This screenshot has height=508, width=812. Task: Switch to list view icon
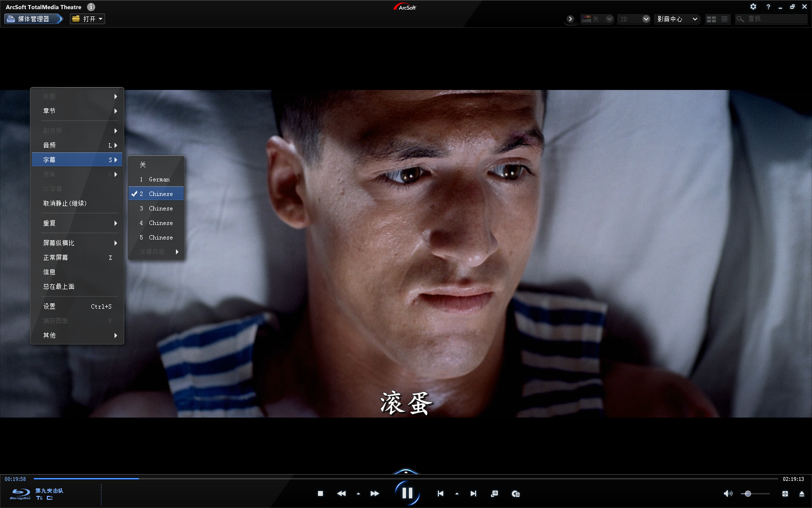coord(724,19)
